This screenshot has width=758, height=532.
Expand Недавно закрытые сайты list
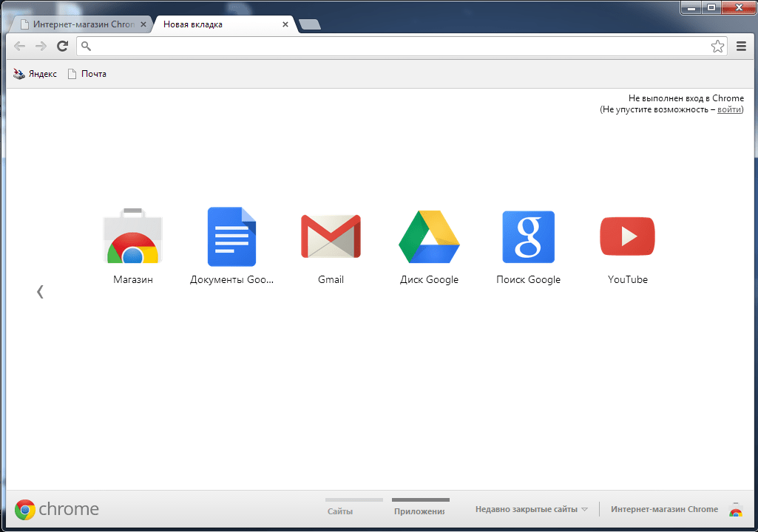(x=531, y=509)
